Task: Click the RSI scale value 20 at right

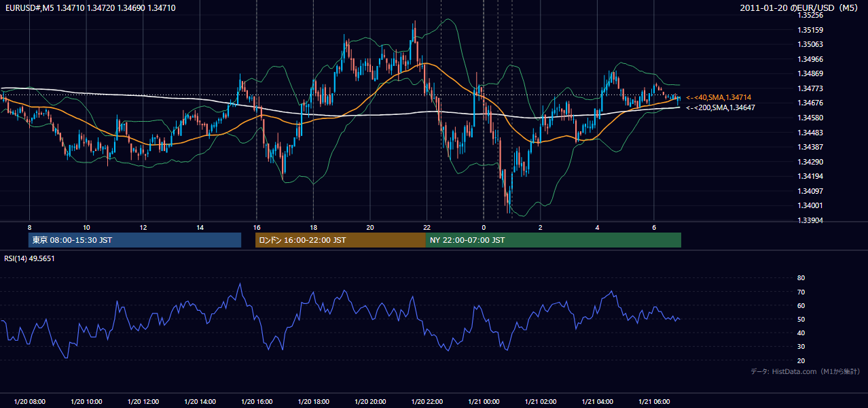Action: (801, 360)
